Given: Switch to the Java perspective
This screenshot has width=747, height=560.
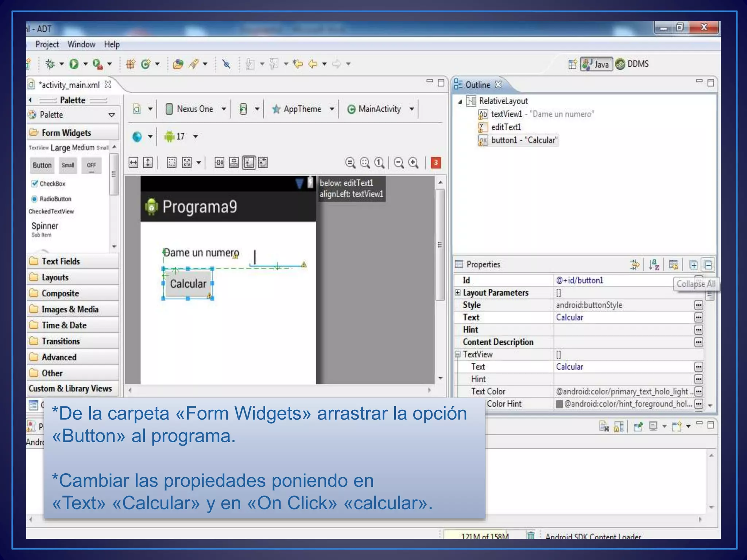Looking at the screenshot, I should coord(596,64).
